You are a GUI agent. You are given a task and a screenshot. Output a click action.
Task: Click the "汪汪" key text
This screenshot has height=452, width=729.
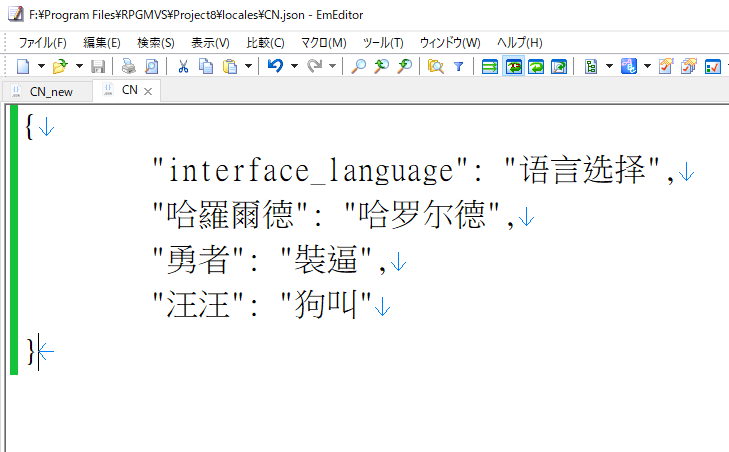pyautogui.click(x=198, y=305)
